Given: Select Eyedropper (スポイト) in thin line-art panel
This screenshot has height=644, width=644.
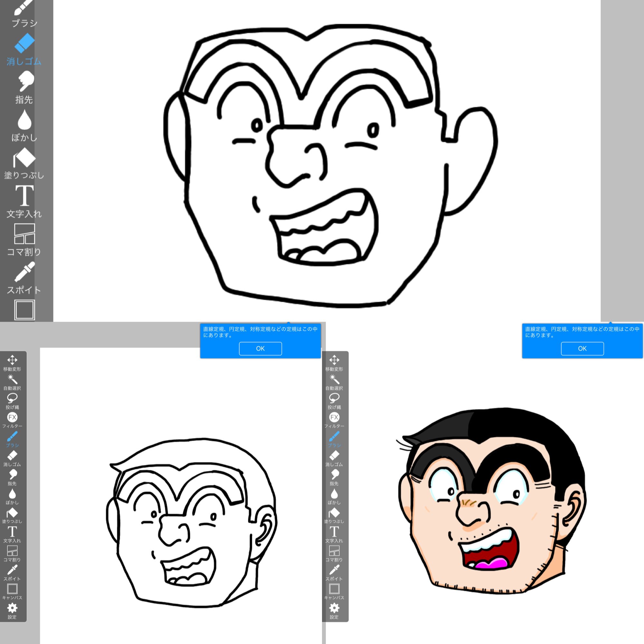Looking at the screenshot, I should (x=12, y=573).
